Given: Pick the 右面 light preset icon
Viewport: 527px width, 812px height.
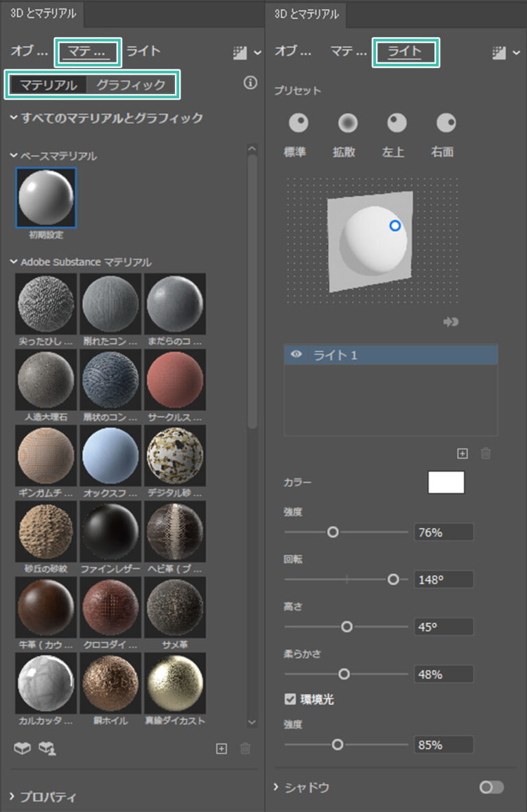Looking at the screenshot, I should [x=446, y=123].
